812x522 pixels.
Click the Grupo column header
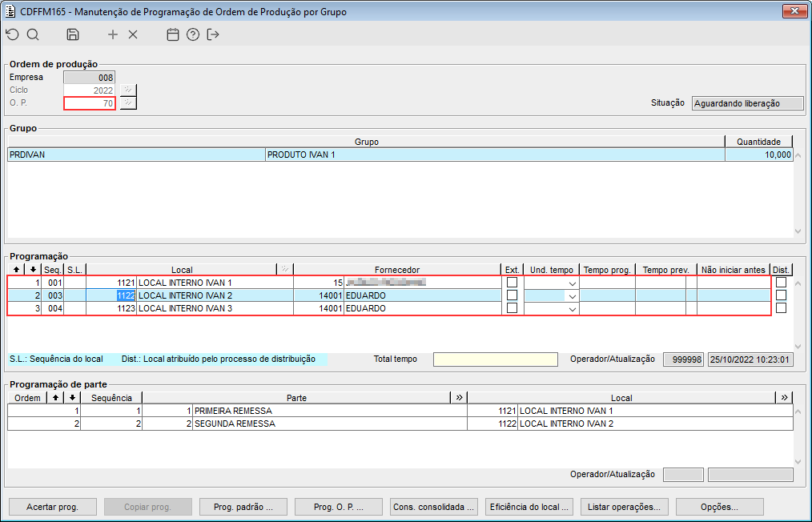tap(366, 142)
